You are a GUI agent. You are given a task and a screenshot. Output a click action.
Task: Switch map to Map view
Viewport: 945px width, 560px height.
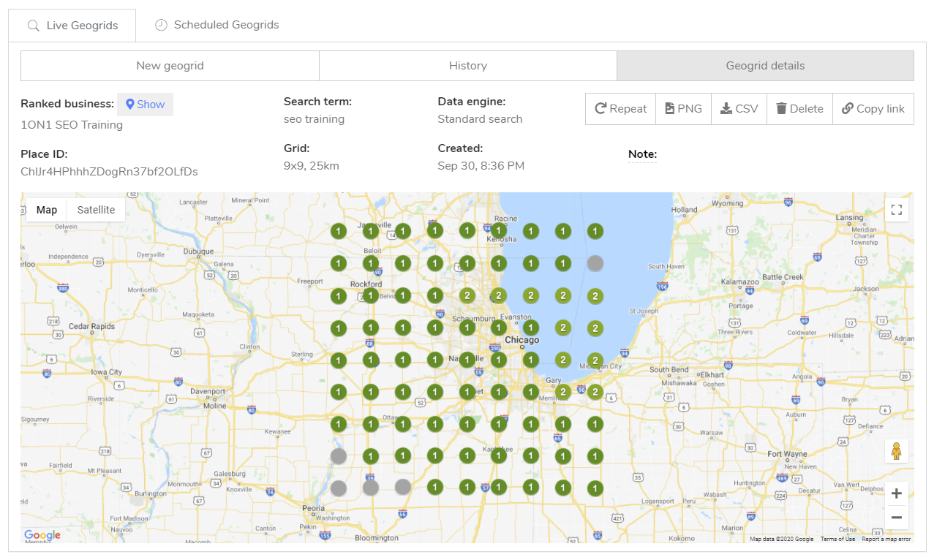47,210
